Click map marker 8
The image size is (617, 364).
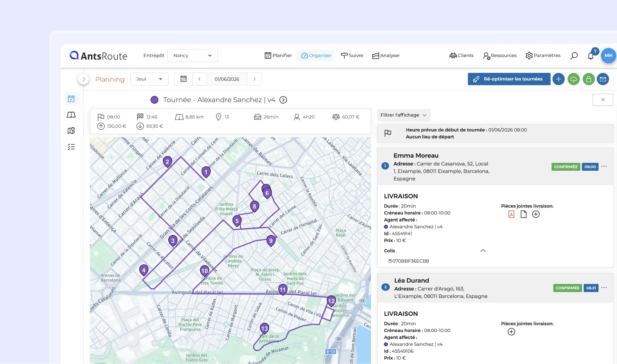pyautogui.click(x=254, y=207)
